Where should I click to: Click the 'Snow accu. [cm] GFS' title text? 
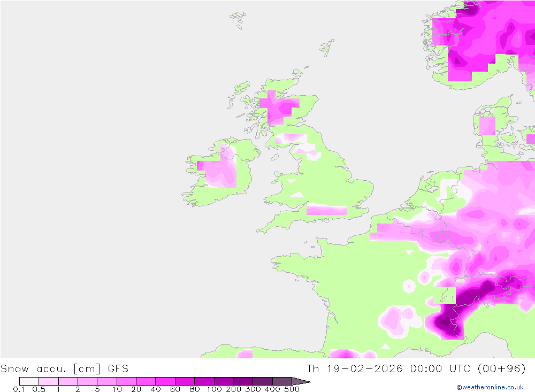(65, 369)
